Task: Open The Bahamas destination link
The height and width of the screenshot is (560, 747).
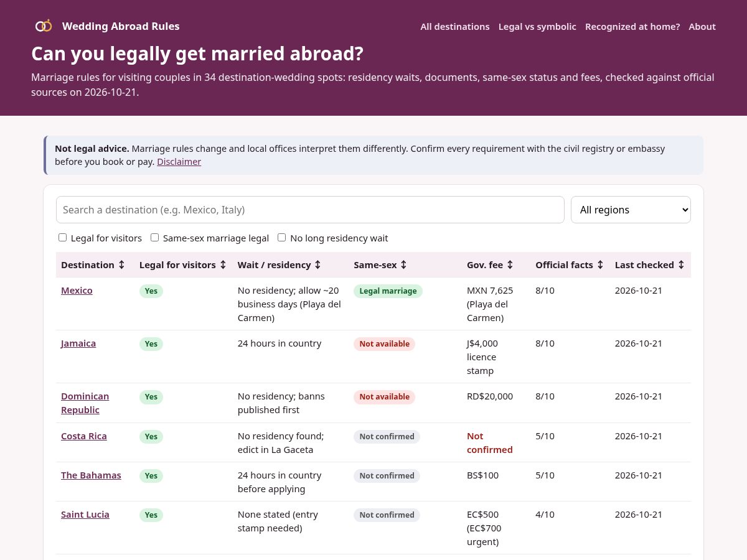Action: point(91,475)
